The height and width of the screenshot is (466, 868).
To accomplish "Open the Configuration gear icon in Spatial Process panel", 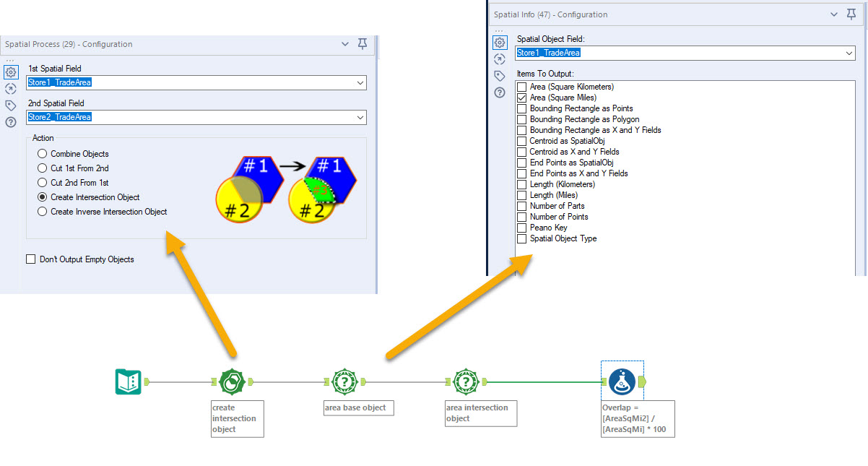I will pyautogui.click(x=10, y=73).
